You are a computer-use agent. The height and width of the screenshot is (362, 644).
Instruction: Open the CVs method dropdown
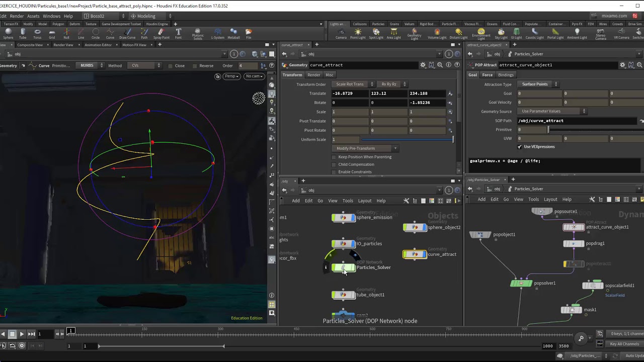(x=143, y=65)
